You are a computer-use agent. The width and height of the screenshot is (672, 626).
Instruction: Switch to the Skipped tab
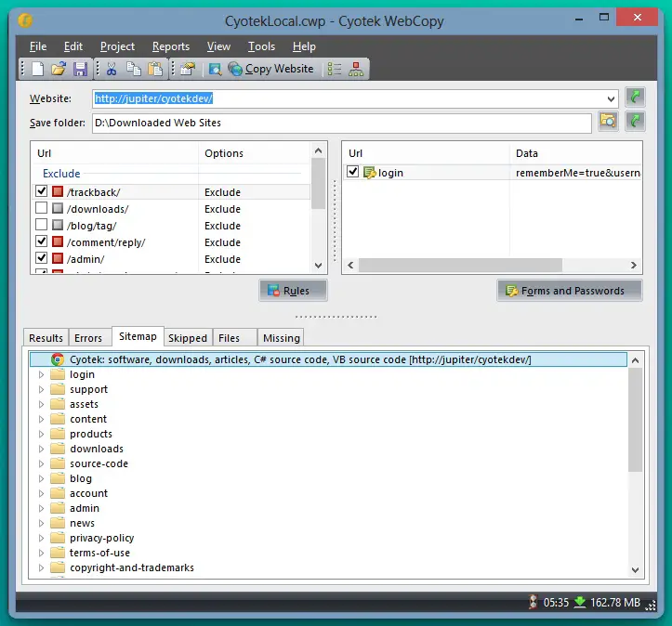[x=188, y=338]
